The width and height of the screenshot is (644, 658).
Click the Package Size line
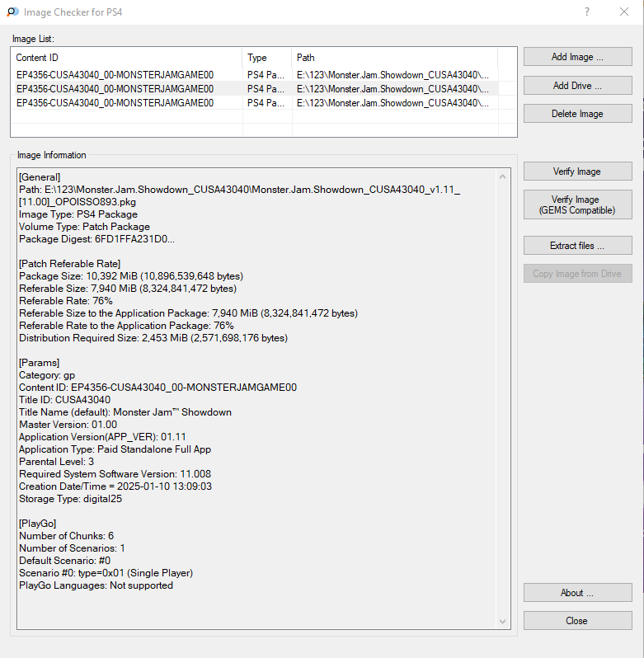[131, 276]
